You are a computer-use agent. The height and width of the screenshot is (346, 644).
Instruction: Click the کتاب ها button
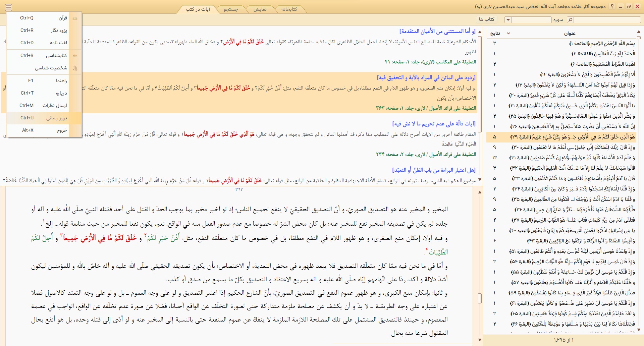click(x=487, y=19)
